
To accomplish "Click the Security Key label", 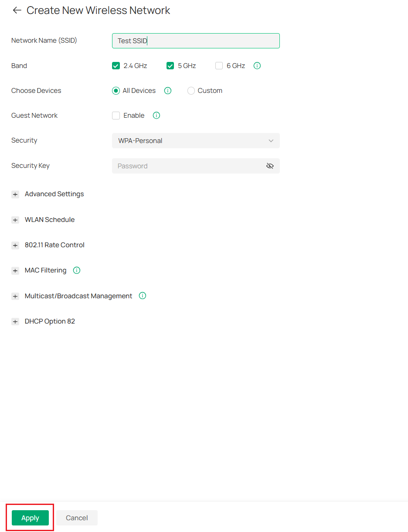I will pos(31,166).
